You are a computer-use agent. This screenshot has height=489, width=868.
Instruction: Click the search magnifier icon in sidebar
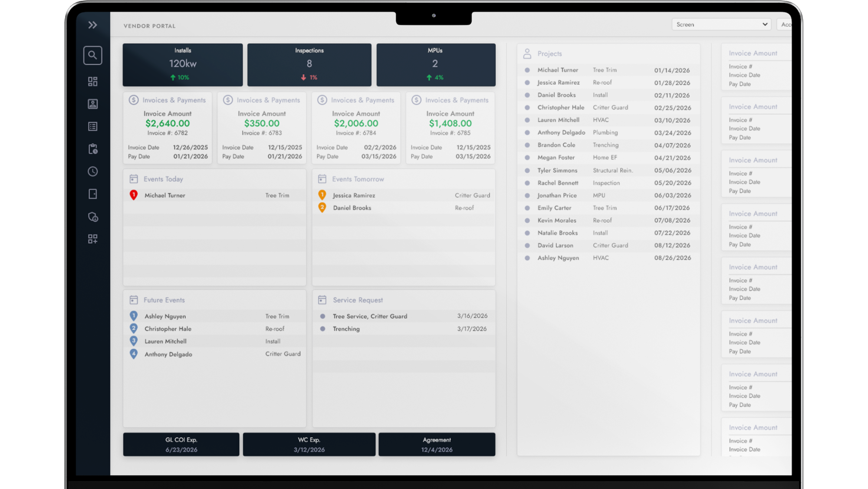click(92, 55)
